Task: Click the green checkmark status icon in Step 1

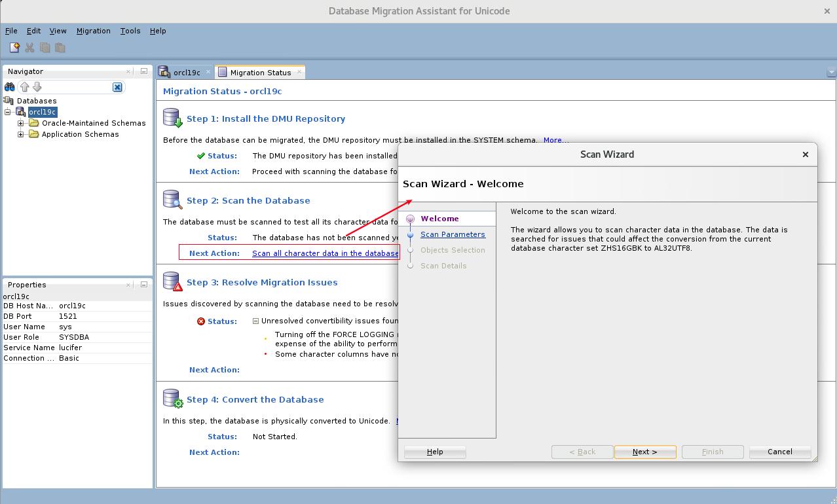Action: pyautogui.click(x=201, y=156)
